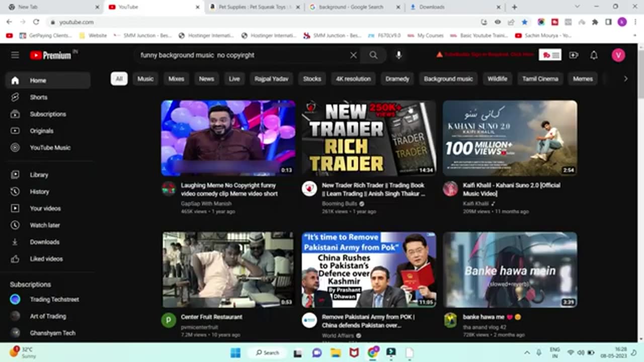Click the Watch later clock icon
The image size is (644, 362).
(15, 225)
